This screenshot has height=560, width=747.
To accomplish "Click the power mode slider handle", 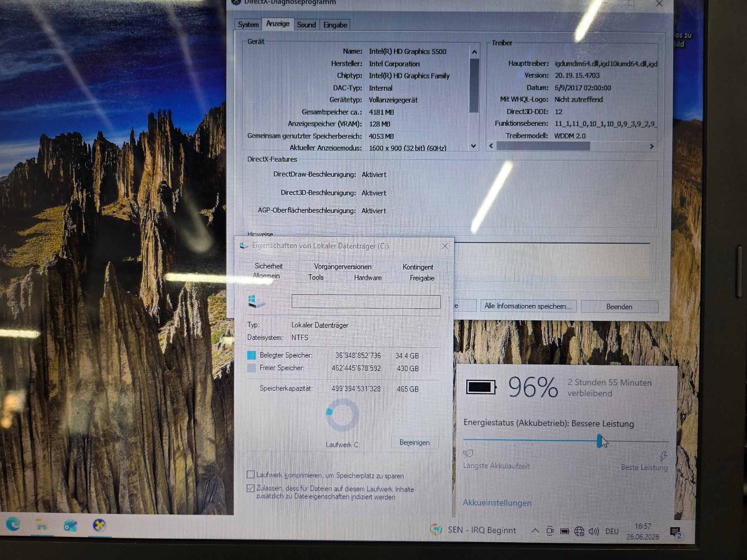I will 599,441.
